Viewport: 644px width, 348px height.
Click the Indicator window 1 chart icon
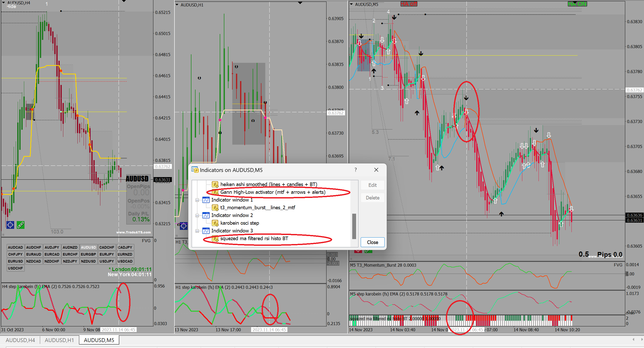tap(206, 200)
